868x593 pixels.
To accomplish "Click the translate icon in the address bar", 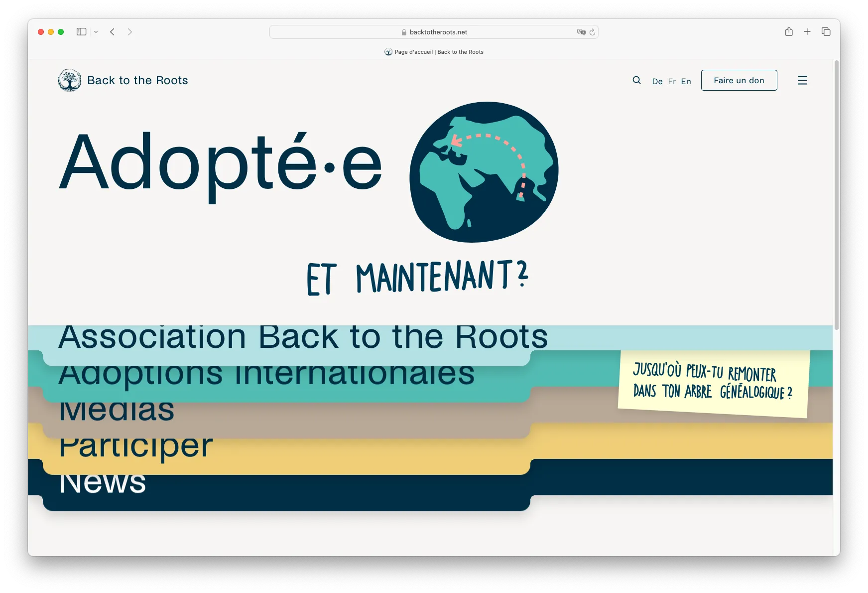I will click(x=581, y=32).
